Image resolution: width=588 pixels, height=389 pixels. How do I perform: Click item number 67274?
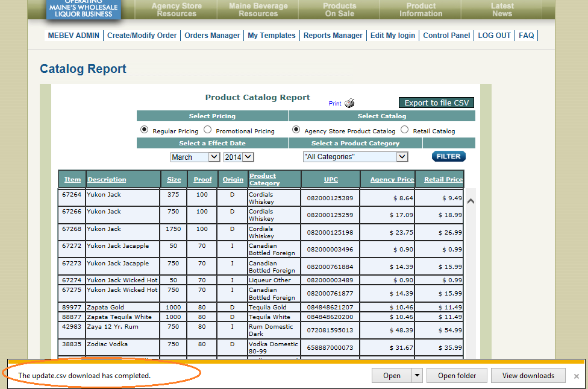(x=72, y=280)
